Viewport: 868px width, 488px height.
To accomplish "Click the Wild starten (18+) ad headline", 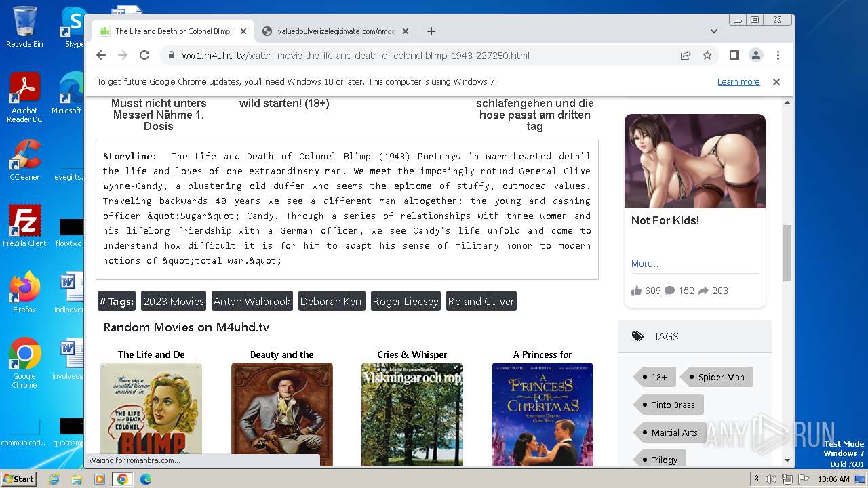I will (x=284, y=103).
